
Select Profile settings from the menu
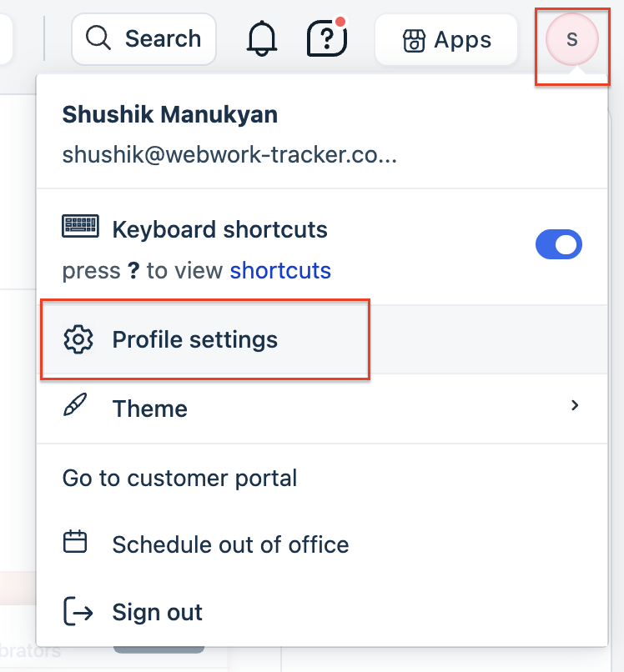[x=322, y=339]
